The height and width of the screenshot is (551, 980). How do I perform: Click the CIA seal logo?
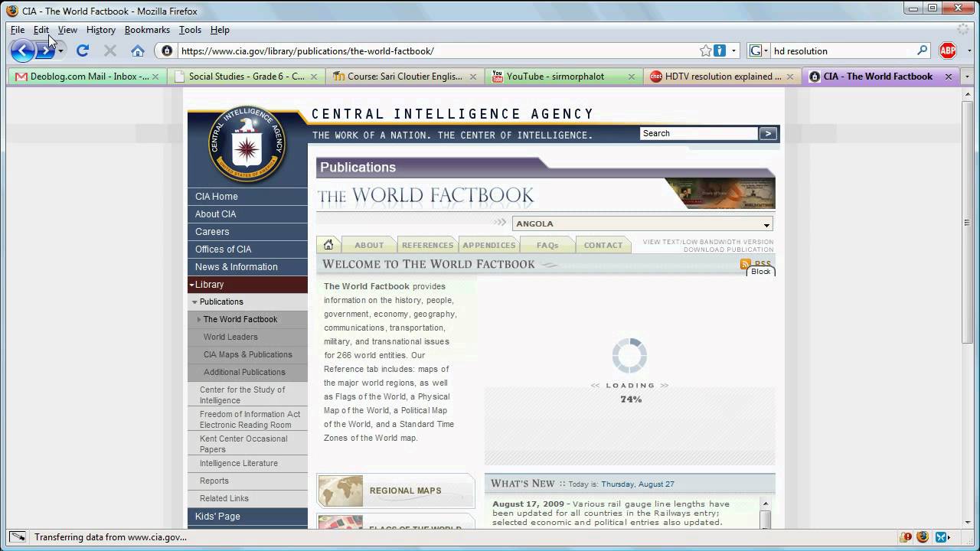[247, 144]
